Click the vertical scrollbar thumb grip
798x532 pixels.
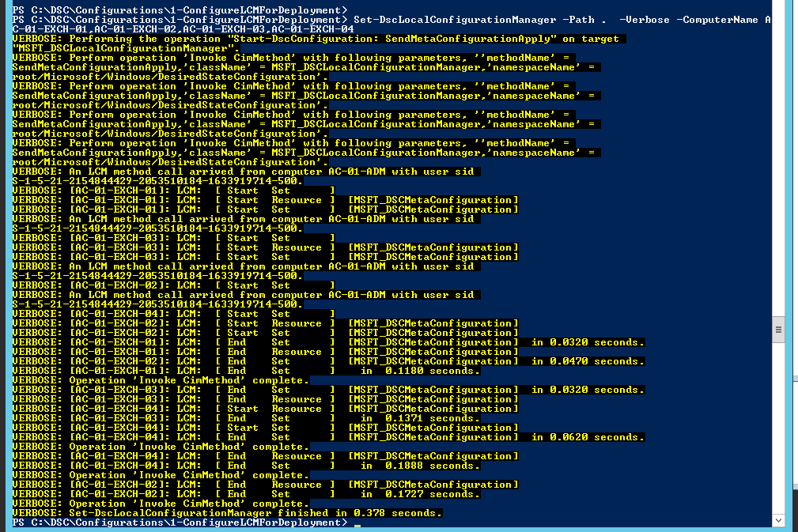tap(778, 330)
